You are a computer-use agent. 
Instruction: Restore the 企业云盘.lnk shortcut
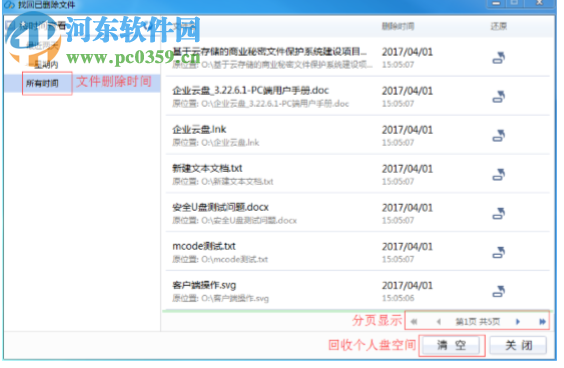coord(499,136)
